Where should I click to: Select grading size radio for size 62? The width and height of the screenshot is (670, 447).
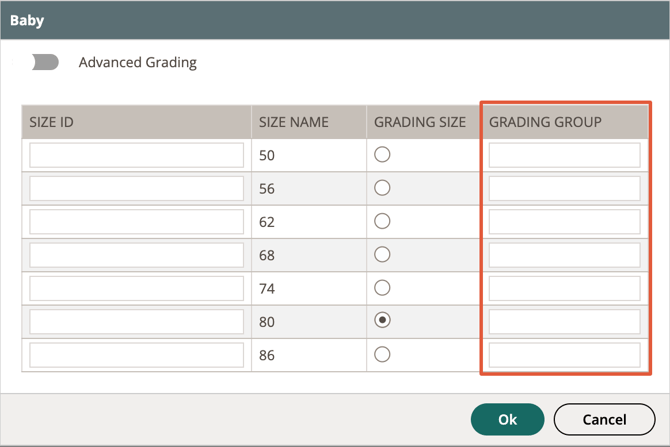(x=382, y=221)
